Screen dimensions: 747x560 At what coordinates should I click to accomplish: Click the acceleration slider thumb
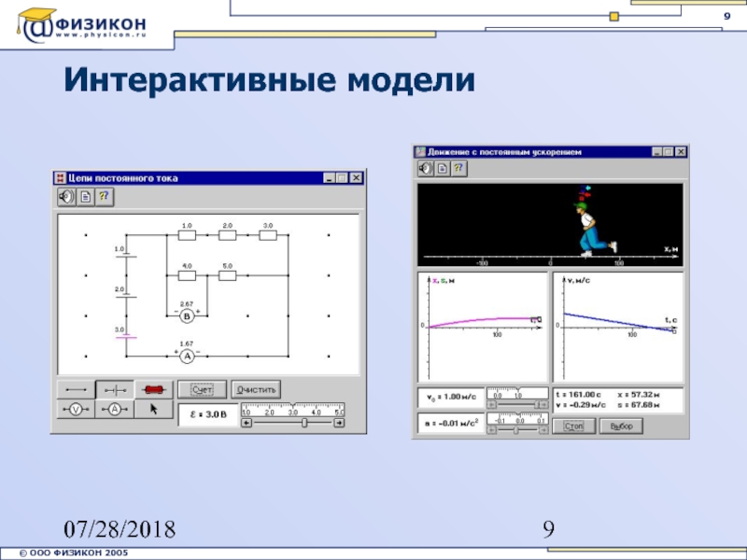point(516,430)
